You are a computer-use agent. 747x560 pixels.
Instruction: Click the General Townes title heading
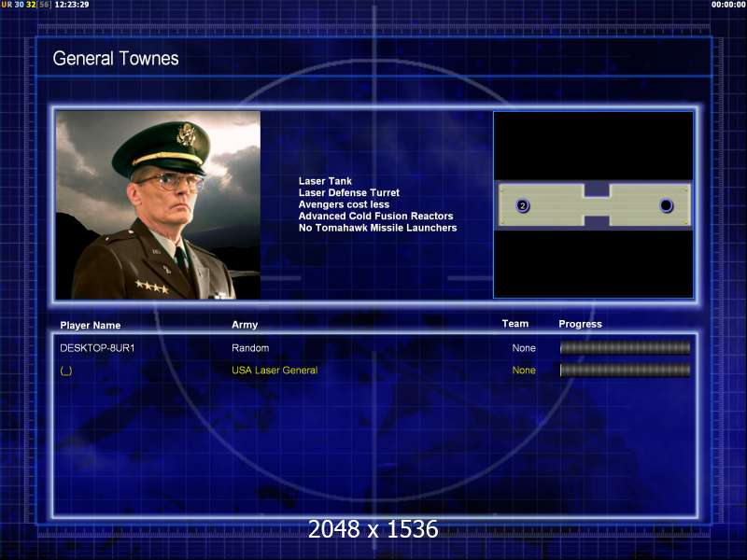coord(116,59)
